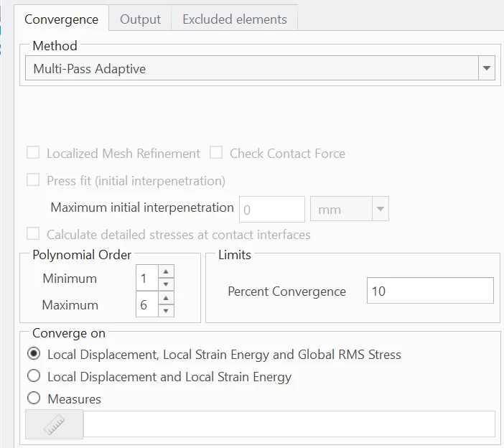This screenshot has width=504, height=448.
Task: Select the Measures radio option
Action: coord(34,398)
